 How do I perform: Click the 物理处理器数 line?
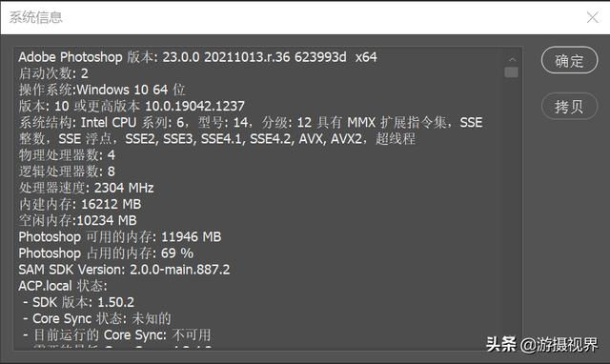click(67, 155)
